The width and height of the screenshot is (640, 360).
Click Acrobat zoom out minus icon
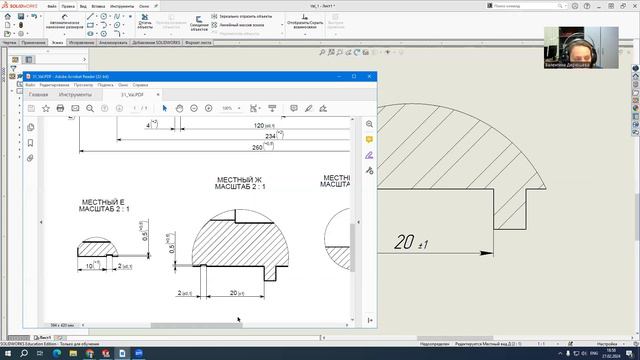pos(194,108)
